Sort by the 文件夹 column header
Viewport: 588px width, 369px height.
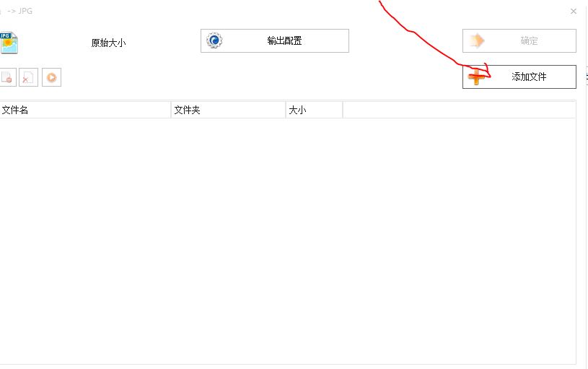click(x=228, y=110)
